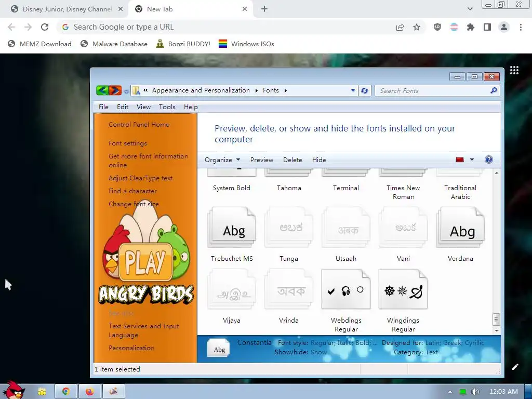532x399 pixels.
Task: Open the Personalization link
Action: pyautogui.click(x=131, y=348)
